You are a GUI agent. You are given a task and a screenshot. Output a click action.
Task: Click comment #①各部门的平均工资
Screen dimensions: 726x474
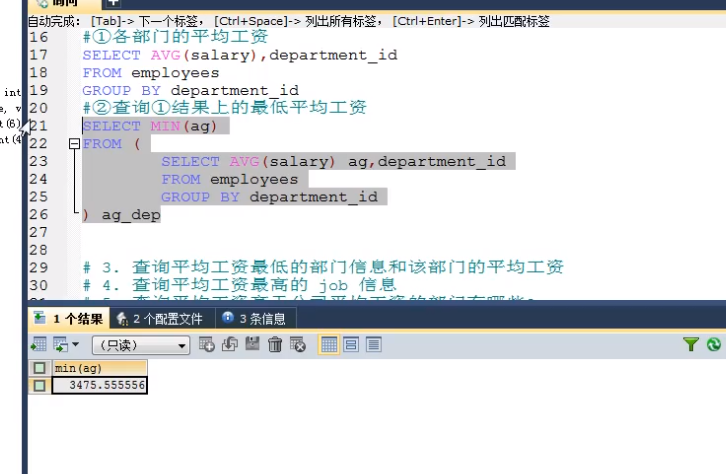click(x=175, y=37)
